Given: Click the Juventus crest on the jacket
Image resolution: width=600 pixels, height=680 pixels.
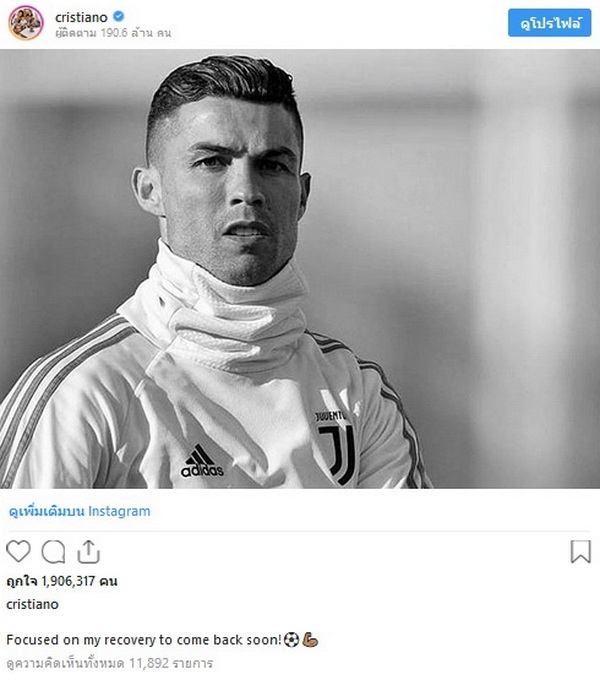Looking at the screenshot, I should click(x=337, y=448).
